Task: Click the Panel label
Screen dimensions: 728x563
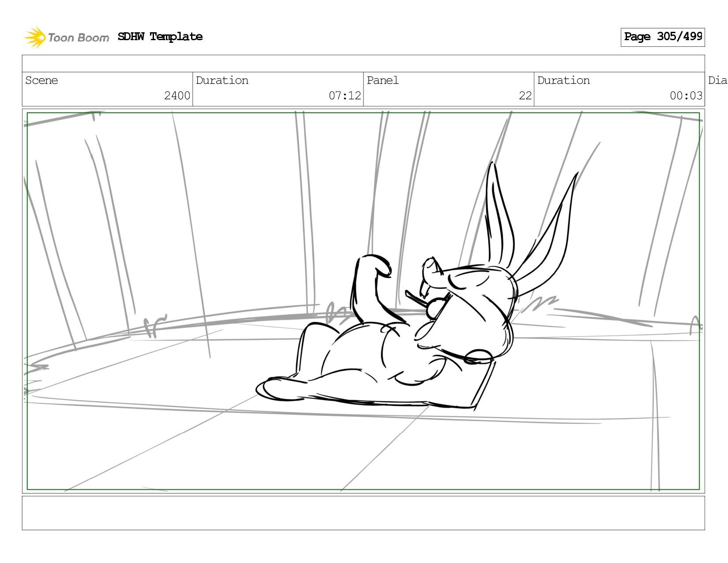Action: [383, 80]
